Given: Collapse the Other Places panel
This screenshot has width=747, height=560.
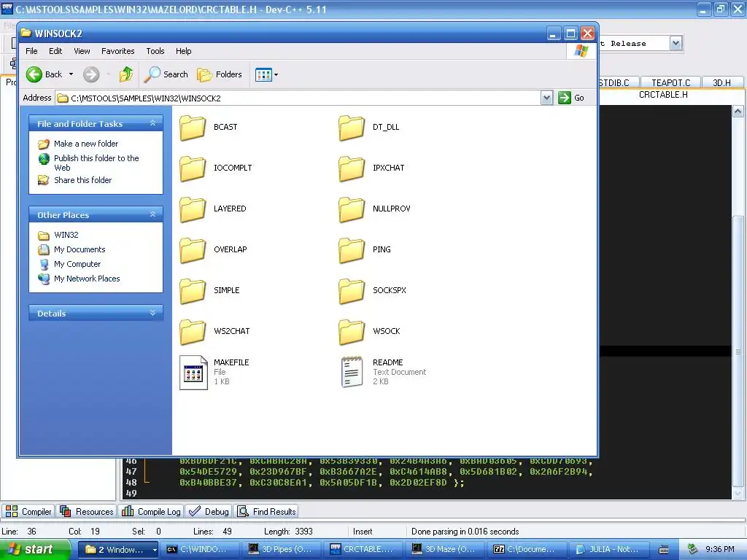Looking at the screenshot, I should pos(153,214).
